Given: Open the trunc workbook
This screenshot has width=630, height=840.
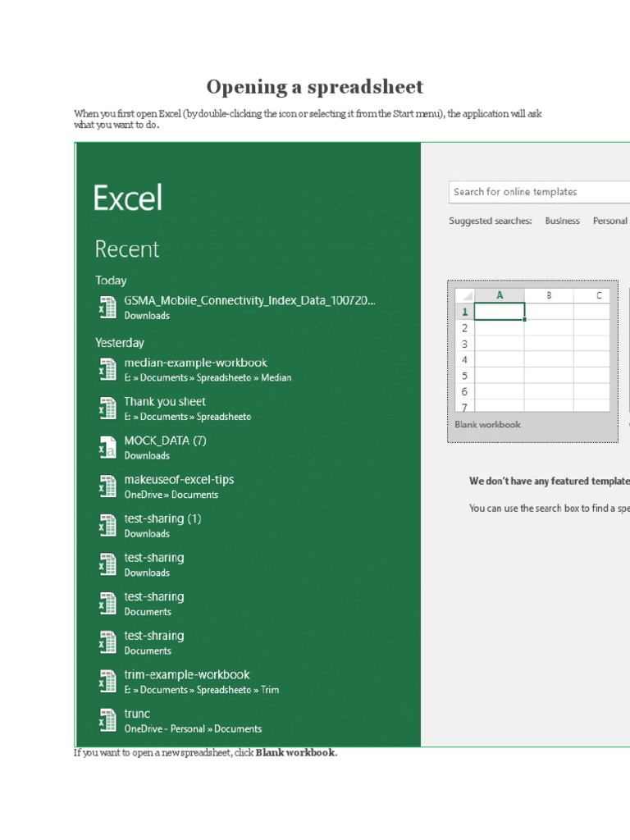Looking at the screenshot, I should tap(180, 721).
